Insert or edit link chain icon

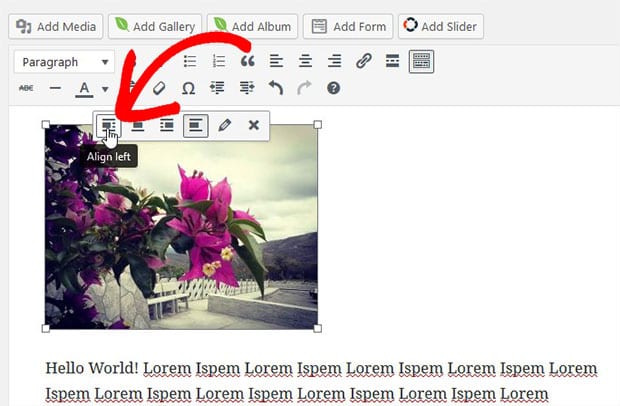point(363,61)
